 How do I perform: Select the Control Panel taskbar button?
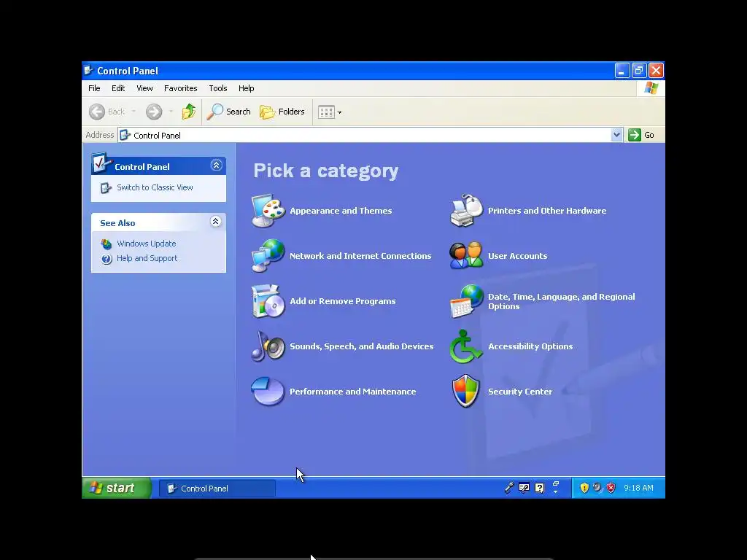[x=217, y=488]
